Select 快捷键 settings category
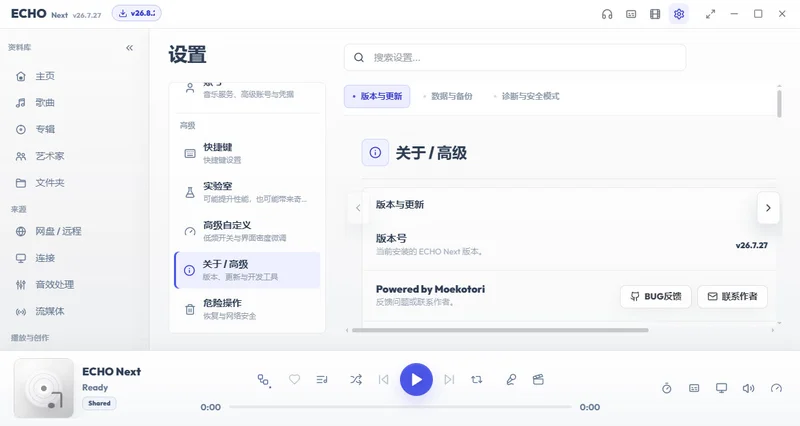The width and height of the screenshot is (800, 426). [x=247, y=153]
